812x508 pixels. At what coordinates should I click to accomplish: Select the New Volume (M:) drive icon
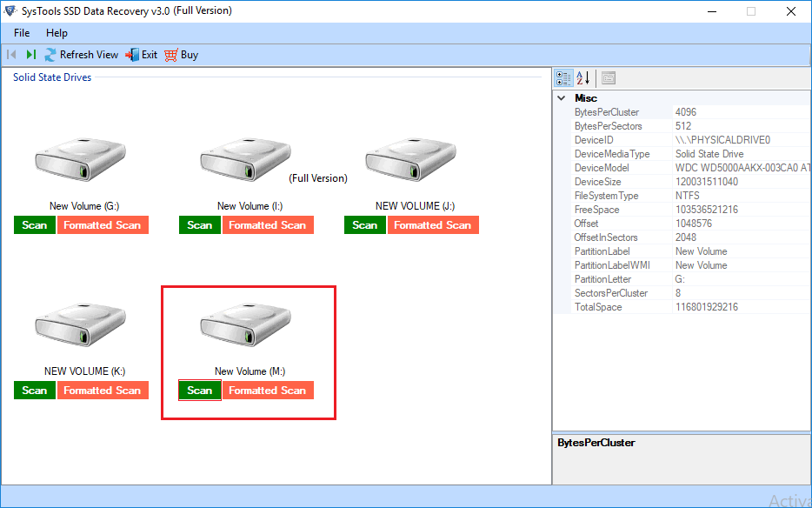pos(245,324)
